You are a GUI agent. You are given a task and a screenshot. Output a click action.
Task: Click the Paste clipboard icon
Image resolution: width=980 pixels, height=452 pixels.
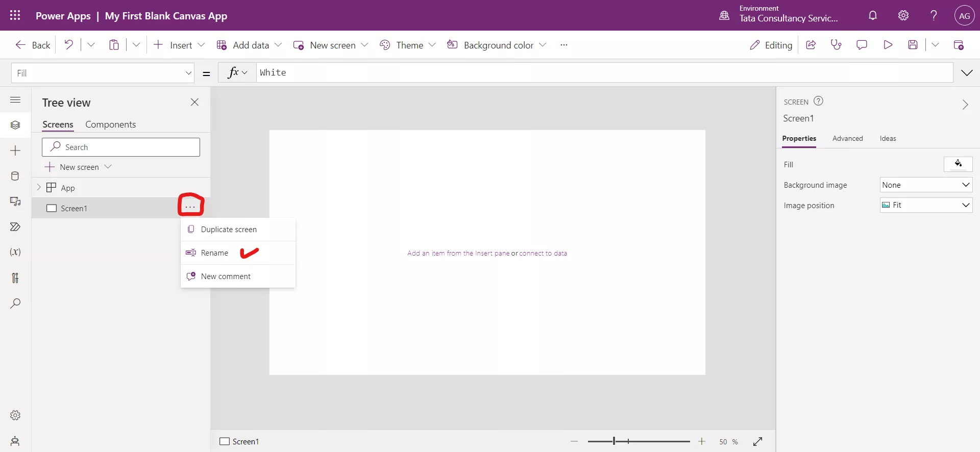(114, 45)
